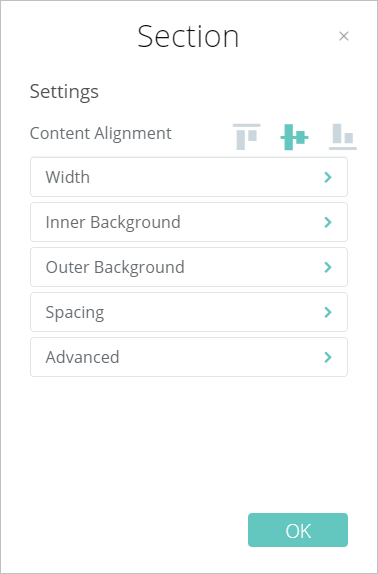Expand Inner Background via chevron arrow
Image resolution: width=378 pixels, height=574 pixels.
point(328,222)
